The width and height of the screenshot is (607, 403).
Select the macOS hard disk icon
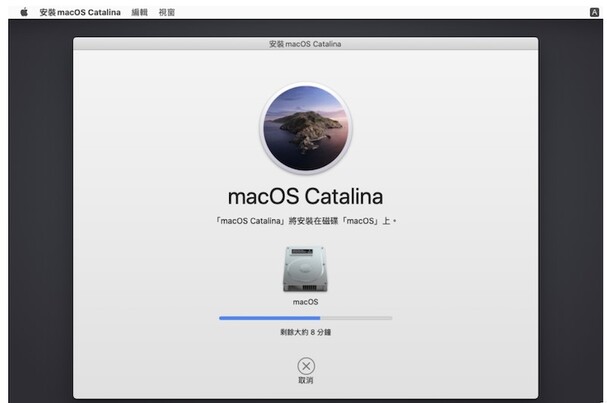(305, 268)
